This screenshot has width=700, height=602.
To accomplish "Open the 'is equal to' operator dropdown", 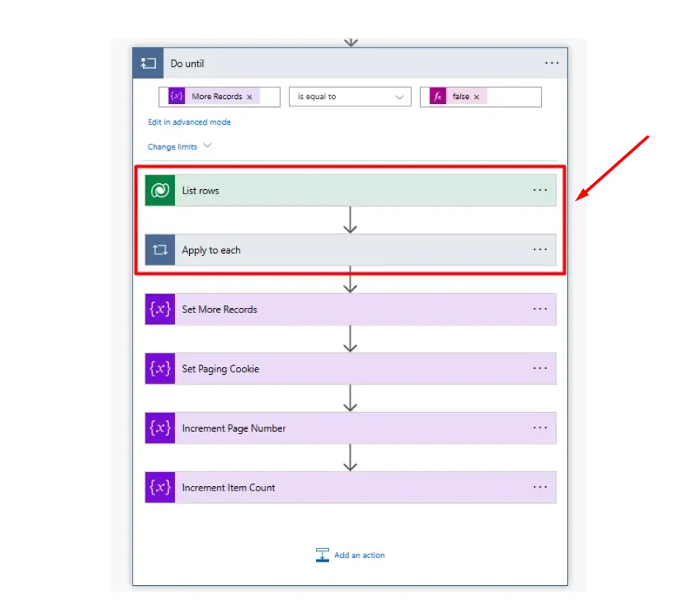I will [350, 96].
